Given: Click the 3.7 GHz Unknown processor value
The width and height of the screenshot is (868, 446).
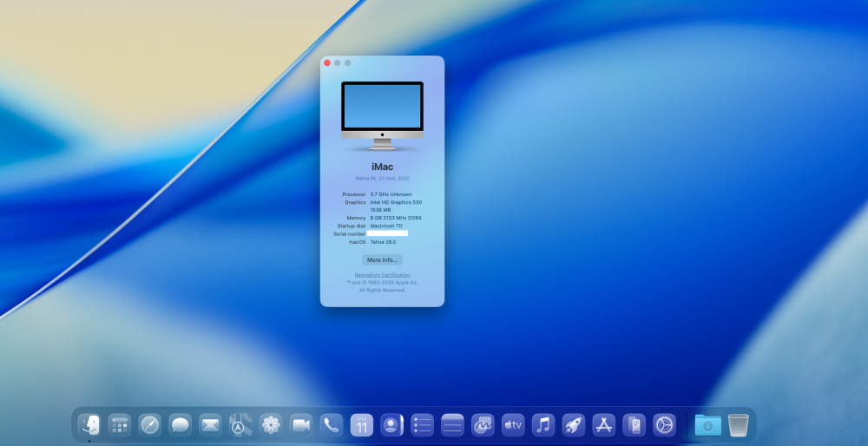Looking at the screenshot, I should (x=391, y=194).
